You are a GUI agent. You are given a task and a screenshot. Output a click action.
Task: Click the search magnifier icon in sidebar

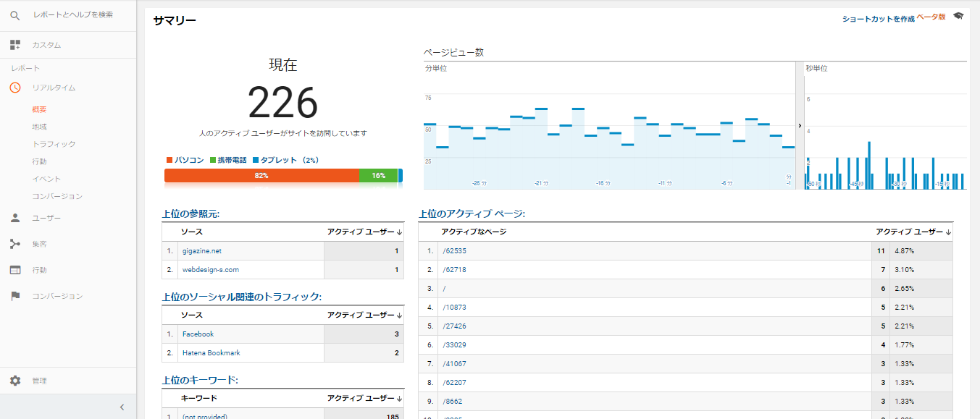pos(15,15)
